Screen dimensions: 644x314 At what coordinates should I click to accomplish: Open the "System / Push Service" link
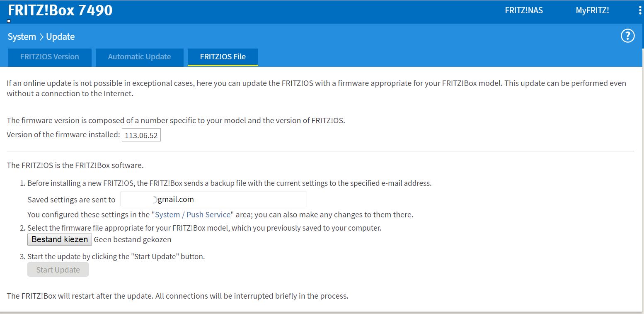pos(192,215)
